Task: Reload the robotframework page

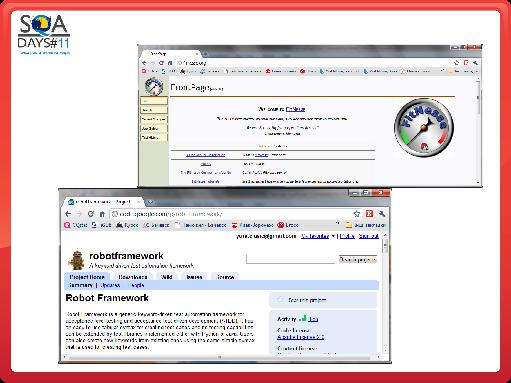Action: click(91, 214)
